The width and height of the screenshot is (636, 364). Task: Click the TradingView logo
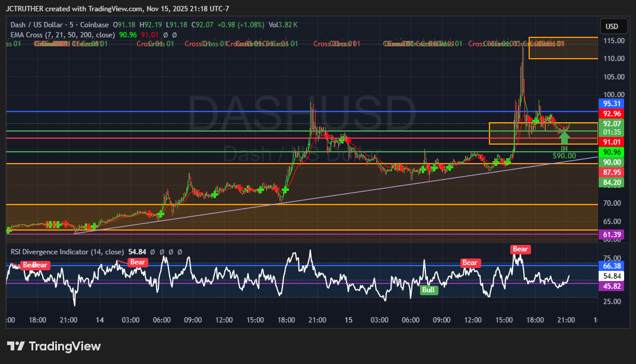click(54, 346)
